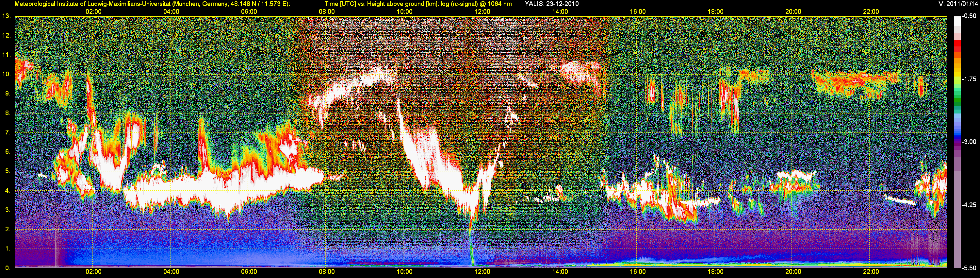Click the 20:00 label on the top time axis
980x278 pixels.
click(x=793, y=11)
